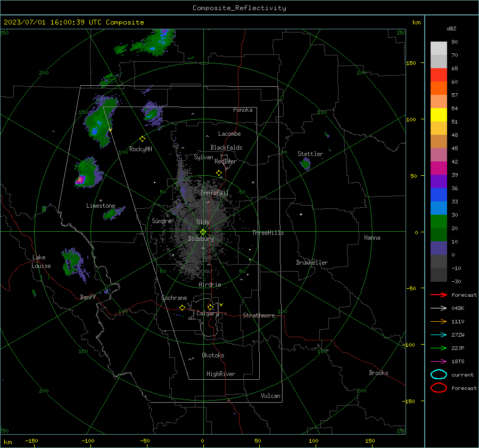The height and width of the screenshot is (448, 479).
Task: Click the Hanna city label
Action: pos(372,238)
